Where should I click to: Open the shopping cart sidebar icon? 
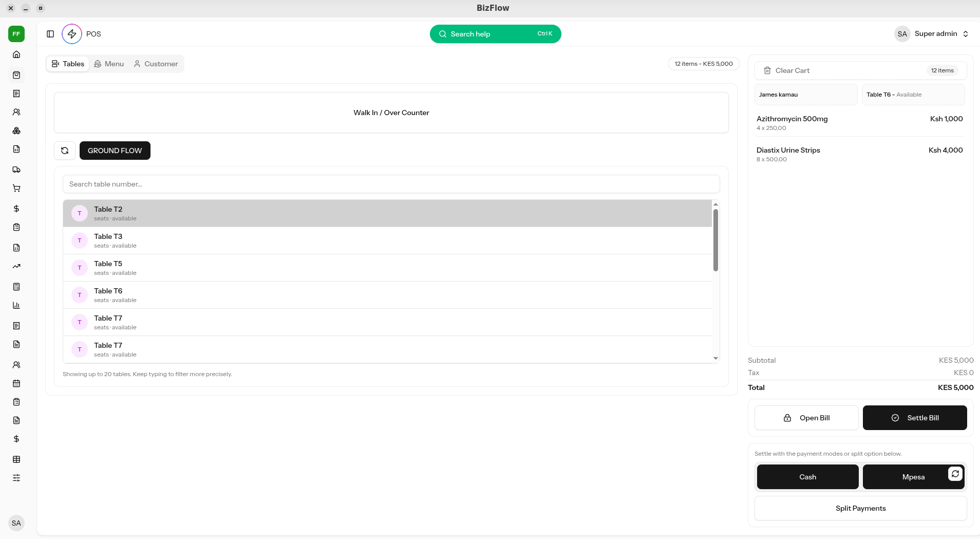click(x=16, y=188)
